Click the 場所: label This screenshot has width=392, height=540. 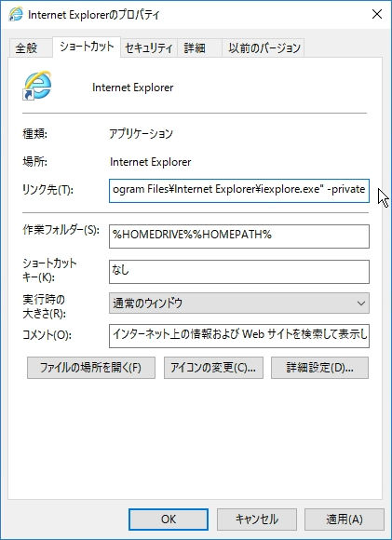(34, 162)
